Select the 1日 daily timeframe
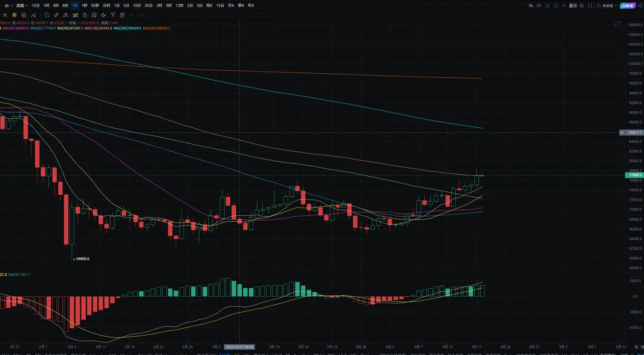The height and width of the screenshot is (355, 644). (75, 6)
